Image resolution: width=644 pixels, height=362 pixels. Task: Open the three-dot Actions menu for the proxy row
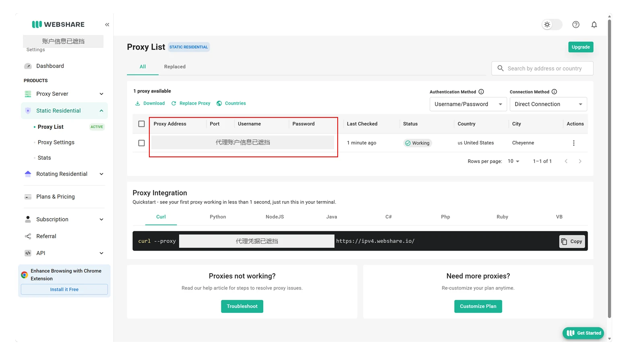click(x=574, y=143)
